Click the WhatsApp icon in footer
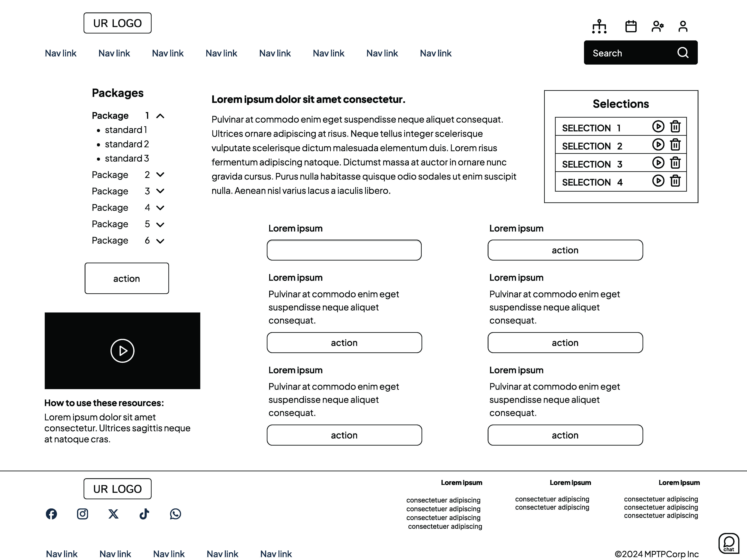This screenshot has width=747, height=560. (x=175, y=514)
